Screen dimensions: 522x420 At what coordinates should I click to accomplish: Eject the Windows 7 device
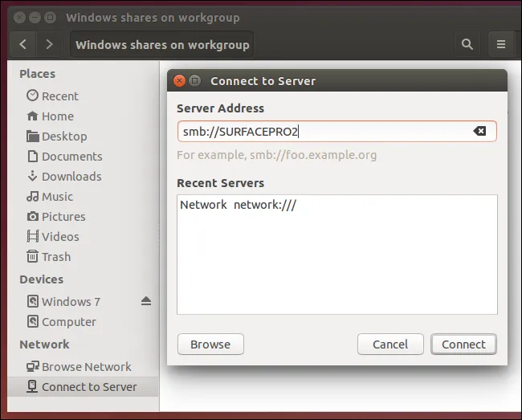coord(146,301)
